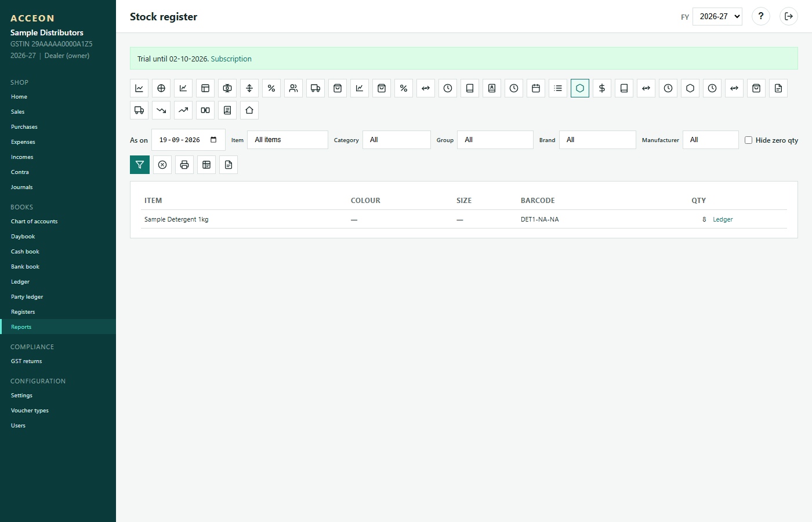812x522 pixels.
Task: Click the COLOUR column header
Action: click(365, 201)
